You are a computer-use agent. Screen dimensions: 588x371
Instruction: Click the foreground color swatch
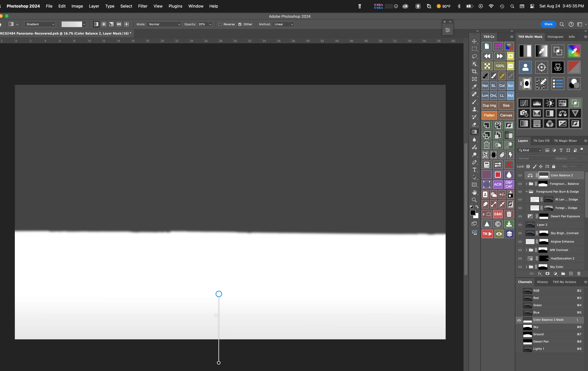(x=473, y=213)
